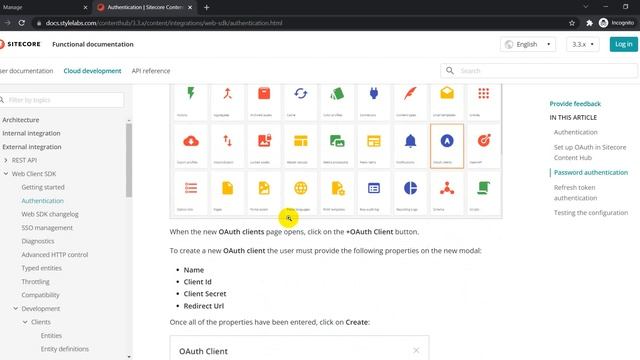
Task: Click the blue plug Connectors tile
Action: pyautogui.click(x=374, y=102)
